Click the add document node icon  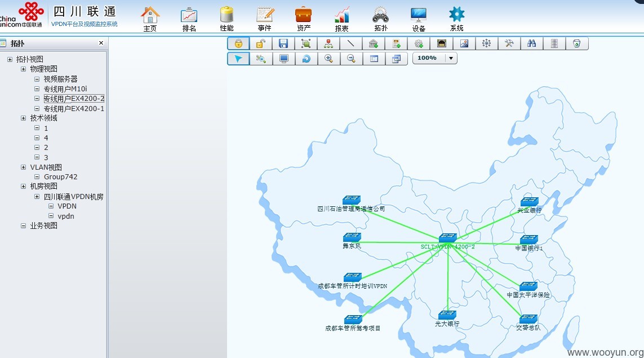[x=396, y=43]
